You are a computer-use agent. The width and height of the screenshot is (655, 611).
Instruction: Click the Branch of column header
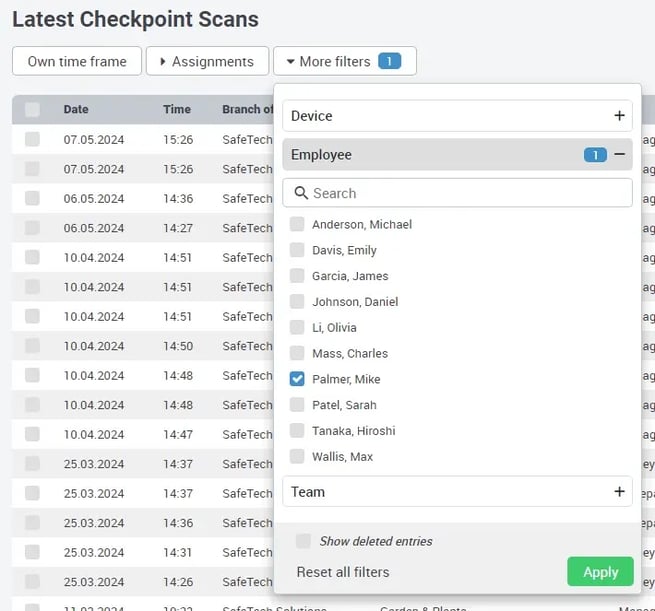[247, 109]
